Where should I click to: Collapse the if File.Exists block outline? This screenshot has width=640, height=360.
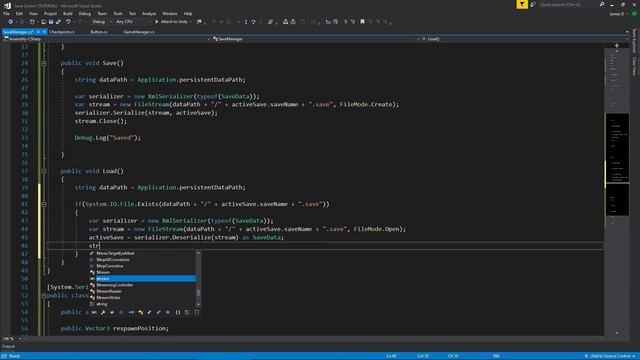(44, 204)
